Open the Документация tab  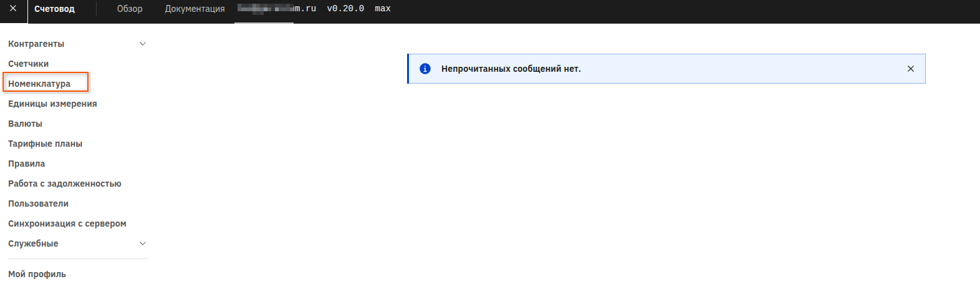pos(195,9)
